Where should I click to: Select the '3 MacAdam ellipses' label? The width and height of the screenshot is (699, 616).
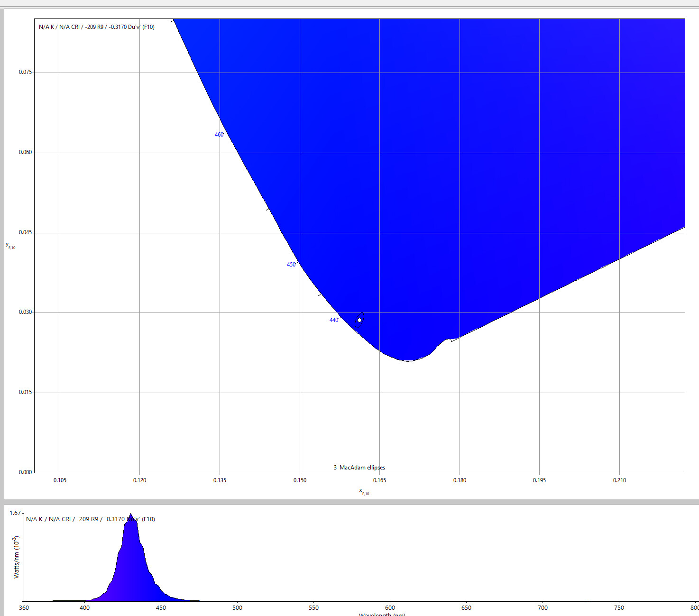point(359,468)
